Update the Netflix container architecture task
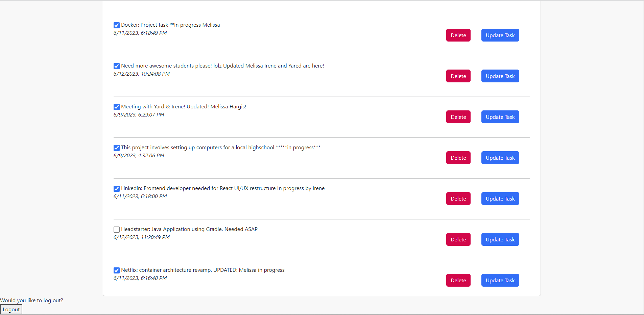Screen dimensions: 644x315 pos(500,280)
